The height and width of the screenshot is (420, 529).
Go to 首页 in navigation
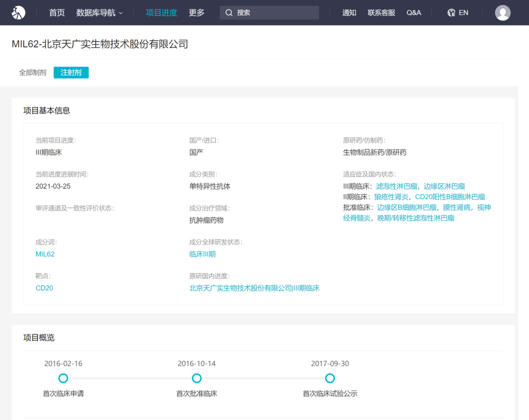(57, 13)
